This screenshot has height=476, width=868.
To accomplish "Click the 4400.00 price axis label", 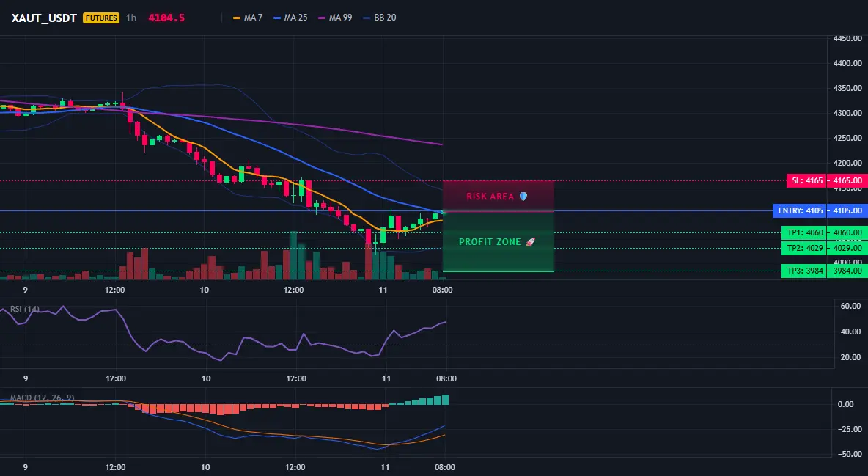I will 847,63.
